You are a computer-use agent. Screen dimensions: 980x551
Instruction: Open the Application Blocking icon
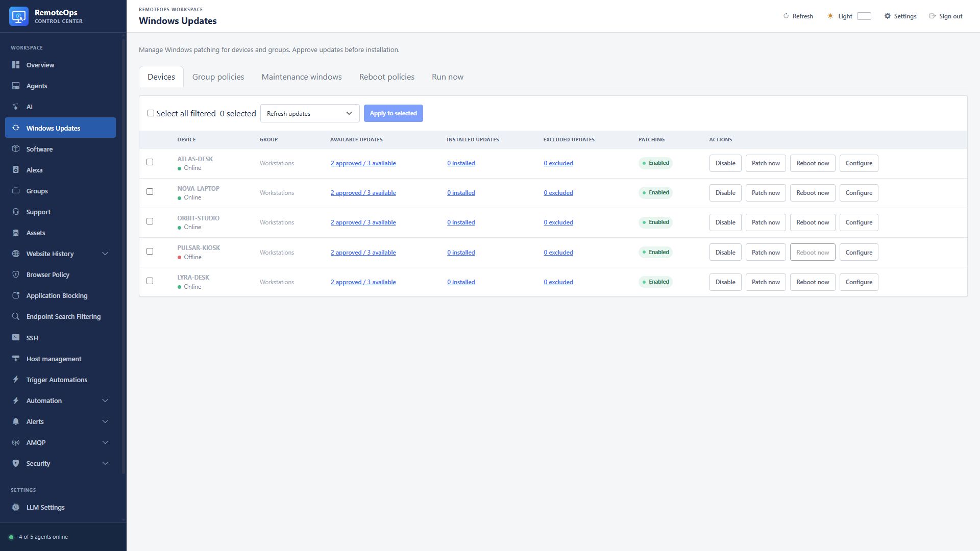[16, 295]
